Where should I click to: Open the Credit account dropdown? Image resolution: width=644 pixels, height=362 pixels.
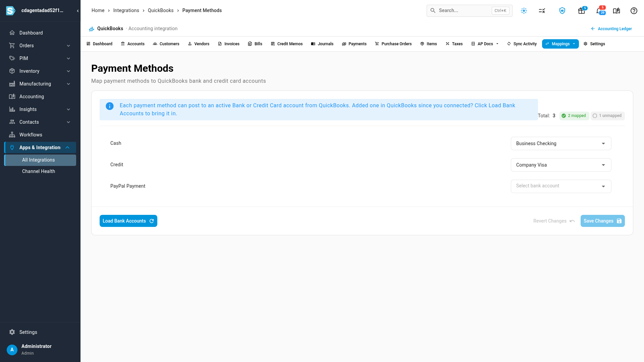(561, 165)
